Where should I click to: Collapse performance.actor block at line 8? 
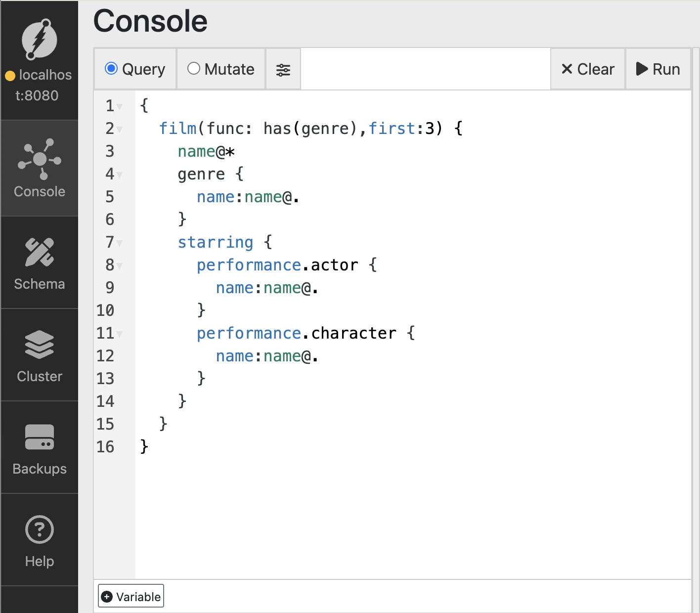[120, 266]
